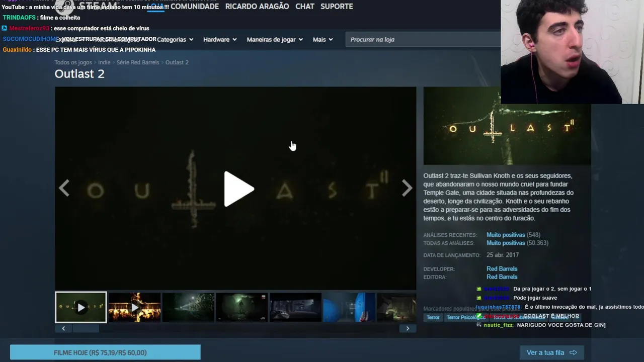Click Ver a tua fila button
The image size is (644, 362).
(551, 352)
